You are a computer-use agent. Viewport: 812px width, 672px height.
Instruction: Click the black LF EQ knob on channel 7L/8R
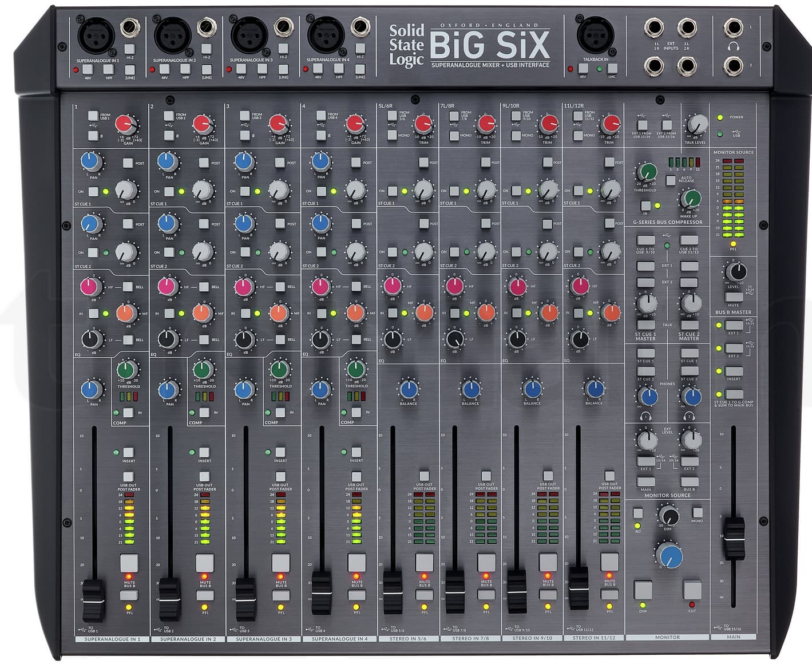click(x=455, y=339)
